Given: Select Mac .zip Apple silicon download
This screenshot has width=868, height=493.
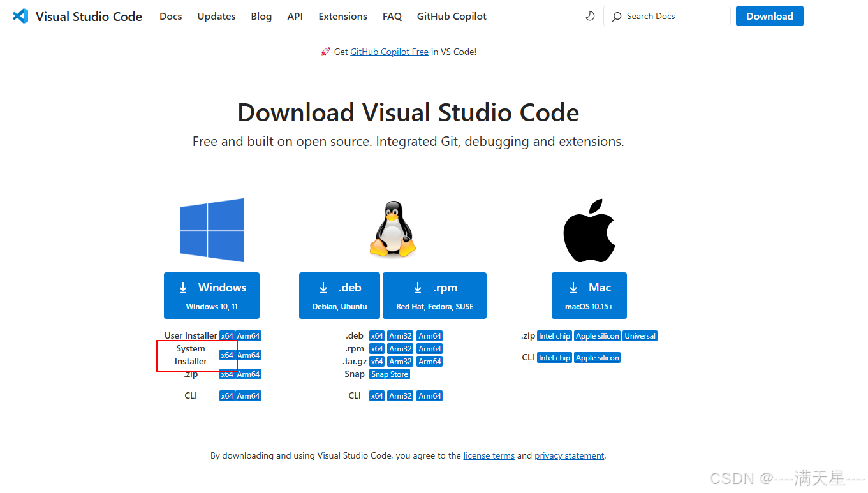Looking at the screenshot, I should click(598, 336).
